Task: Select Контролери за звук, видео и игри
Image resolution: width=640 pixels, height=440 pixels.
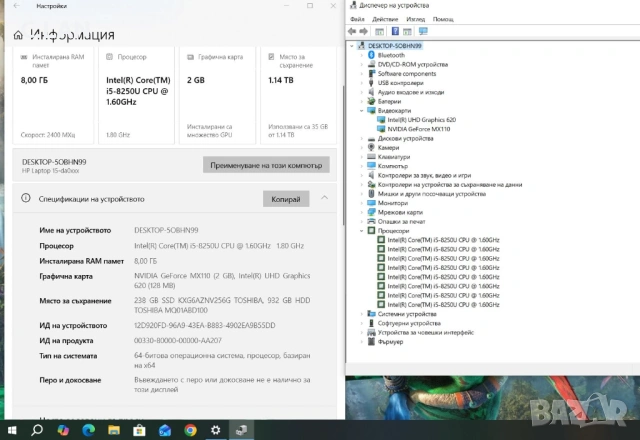Action: pyautogui.click(x=424, y=175)
